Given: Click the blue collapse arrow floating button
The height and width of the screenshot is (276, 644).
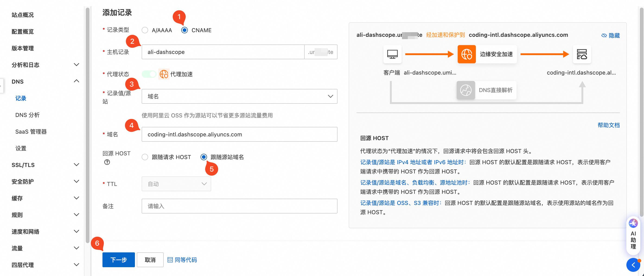Looking at the screenshot, I should [633, 265].
